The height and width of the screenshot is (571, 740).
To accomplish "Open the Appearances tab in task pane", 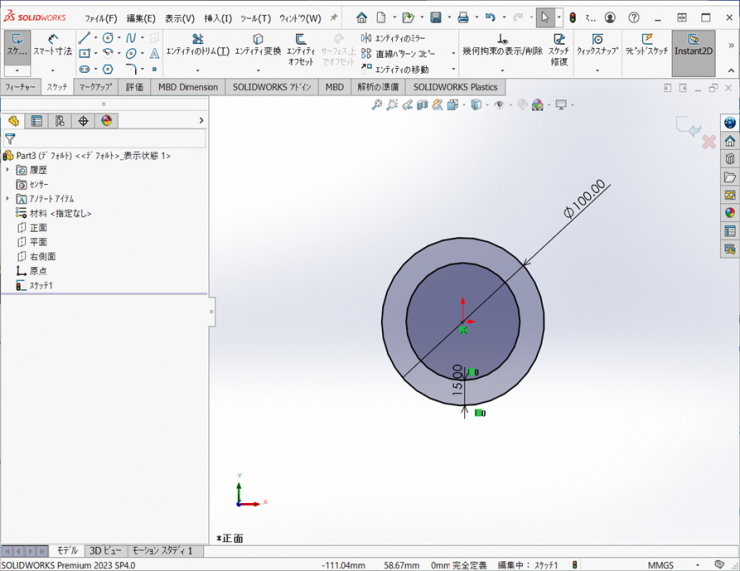I will [730, 212].
